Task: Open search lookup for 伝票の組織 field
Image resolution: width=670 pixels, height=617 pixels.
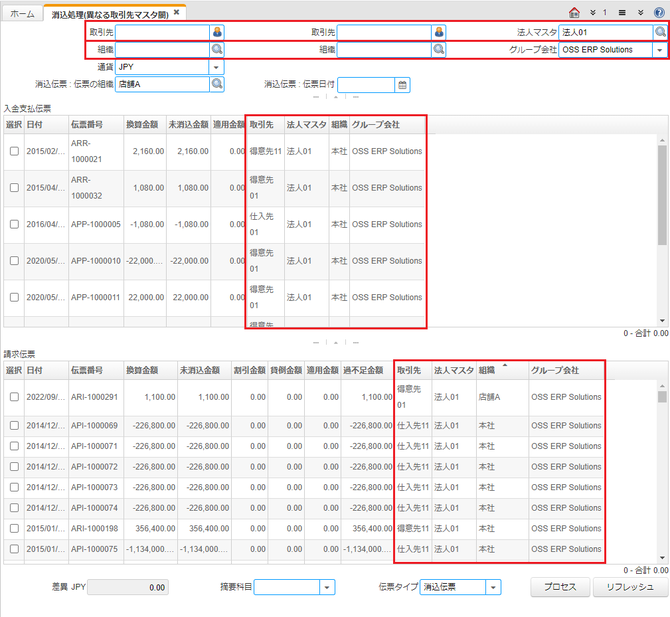Action: tap(217, 84)
